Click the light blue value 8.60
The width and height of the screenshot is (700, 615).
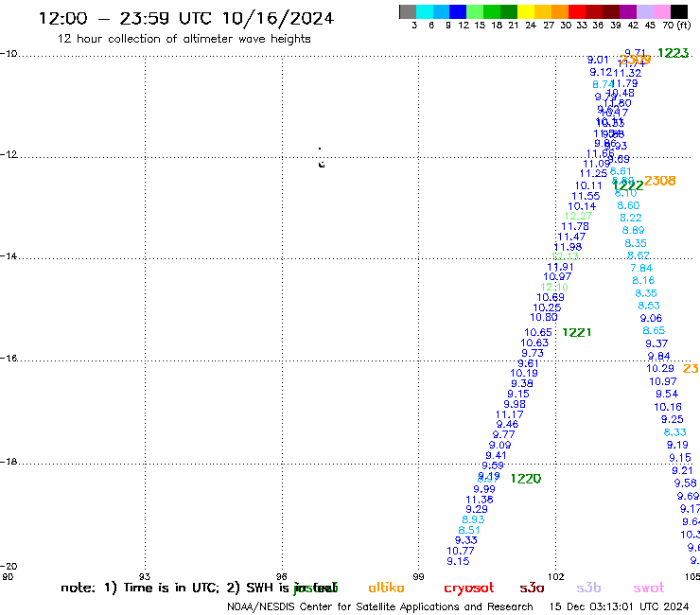click(628, 205)
